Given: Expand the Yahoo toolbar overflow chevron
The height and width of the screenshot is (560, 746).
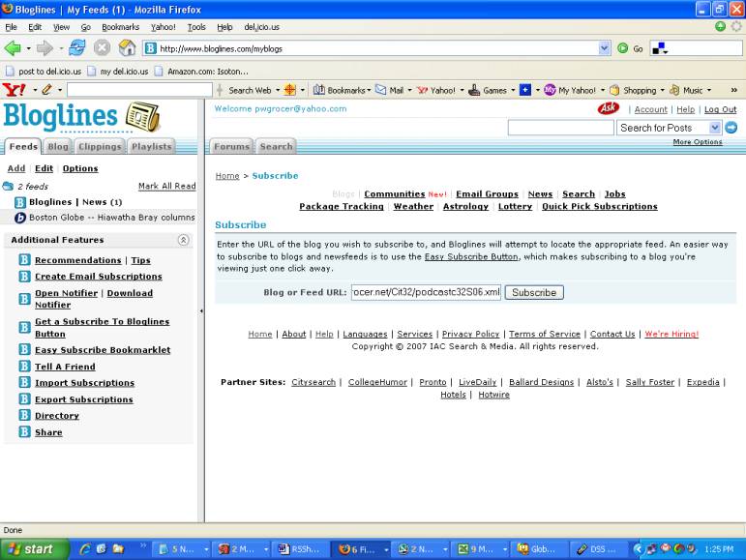Looking at the screenshot, I should 733,90.
